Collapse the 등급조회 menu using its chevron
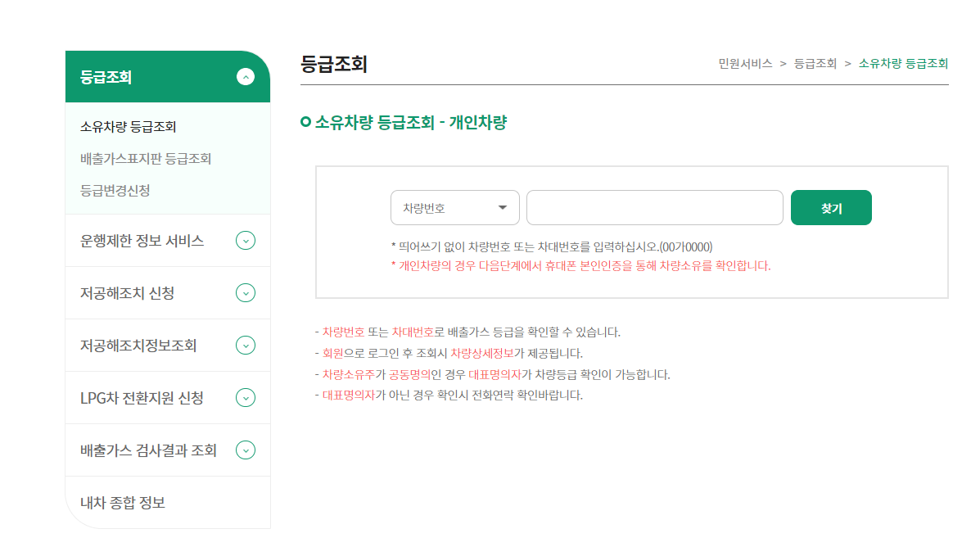The image size is (980, 556). 244,75
